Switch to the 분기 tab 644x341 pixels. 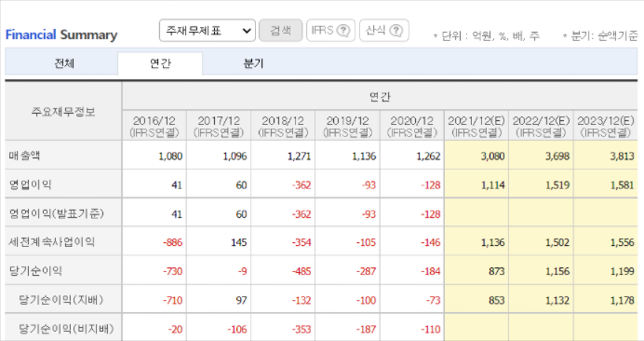[x=253, y=63]
